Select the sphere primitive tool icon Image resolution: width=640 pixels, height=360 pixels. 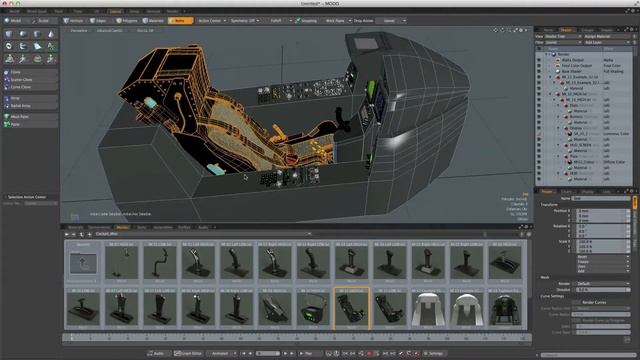pyautogui.click(x=23, y=34)
